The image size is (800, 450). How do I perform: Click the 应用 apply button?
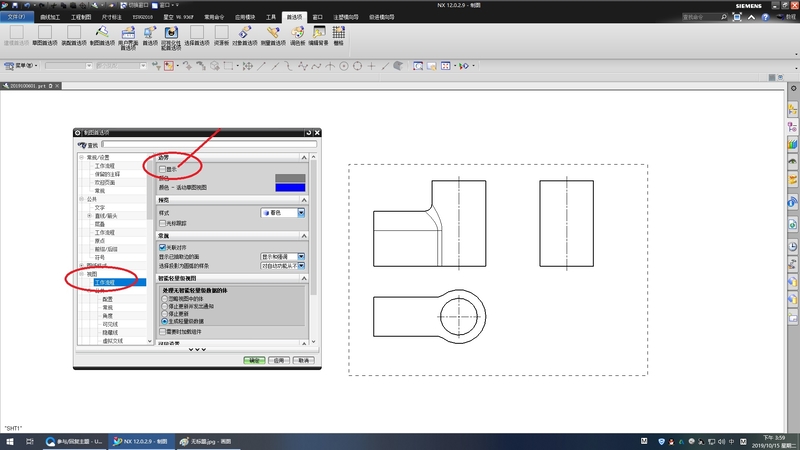coord(279,360)
